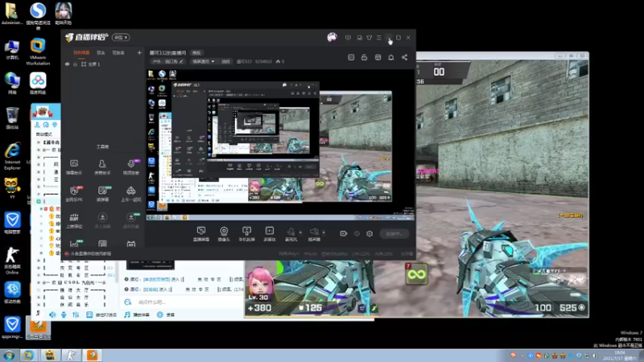
Task: Toggle eye visibility of 全屏 1 source
Action: 68,64
